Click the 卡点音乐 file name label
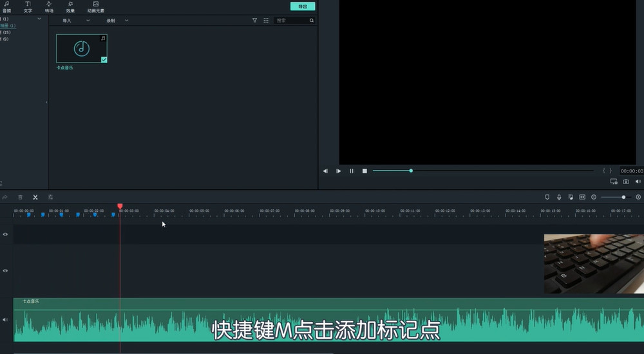 (64, 68)
